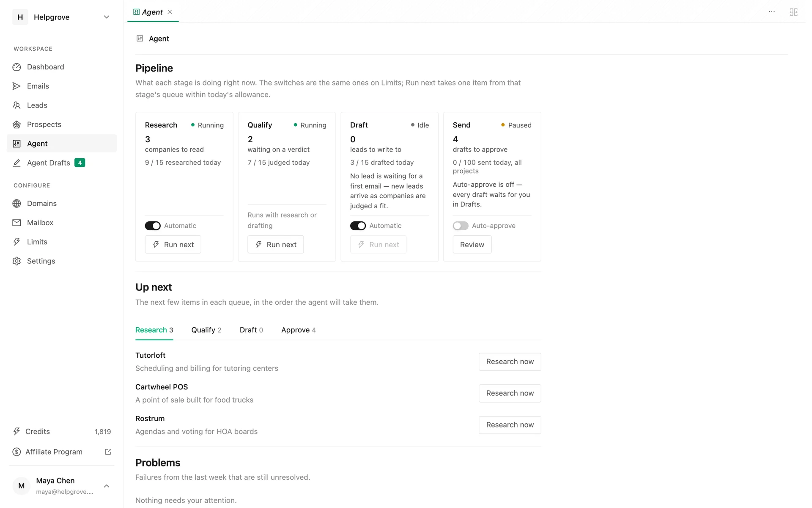Click Review in the Send card
Image resolution: width=812 pixels, height=508 pixels.
tap(472, 244)
